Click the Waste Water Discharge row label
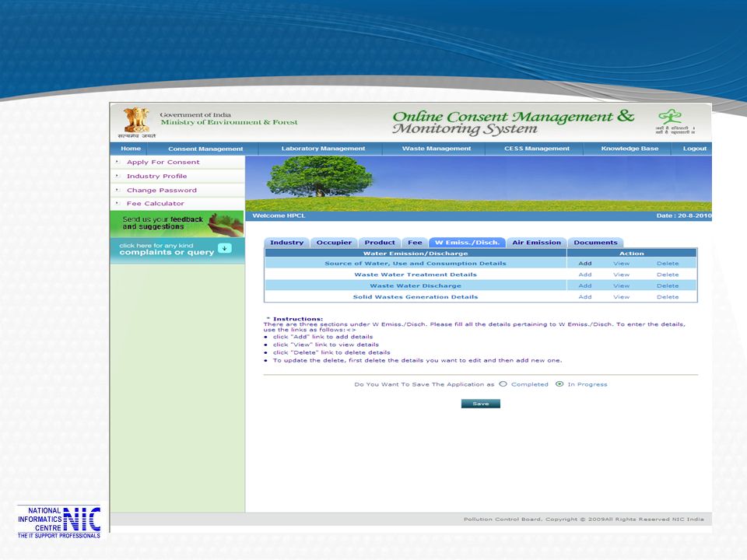 click(x=416, y=285)
